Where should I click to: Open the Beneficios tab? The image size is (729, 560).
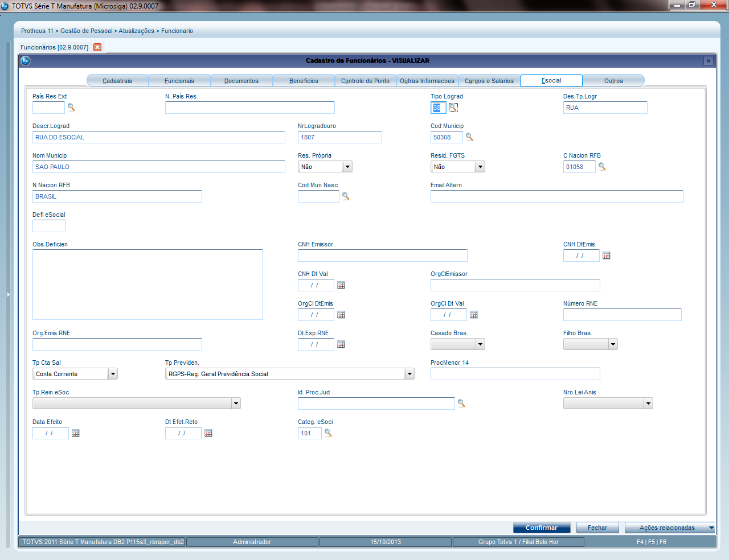click(304, 81)
